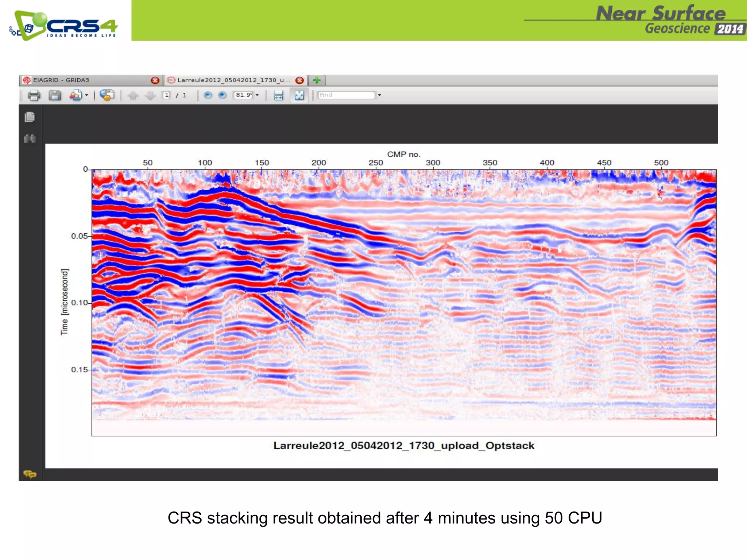Viewport: 747px width, 560px height.
Task: Open the comments panel speech-bubble icon
Action: click(30, 474)
